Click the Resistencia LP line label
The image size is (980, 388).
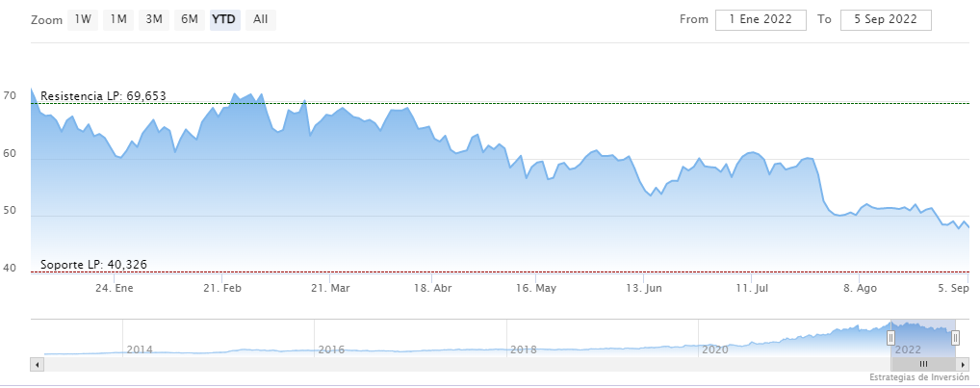click(104, 96)
